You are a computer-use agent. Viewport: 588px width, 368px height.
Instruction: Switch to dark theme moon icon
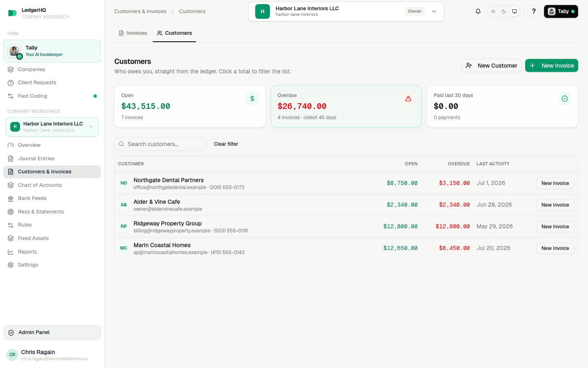(504, 11)
